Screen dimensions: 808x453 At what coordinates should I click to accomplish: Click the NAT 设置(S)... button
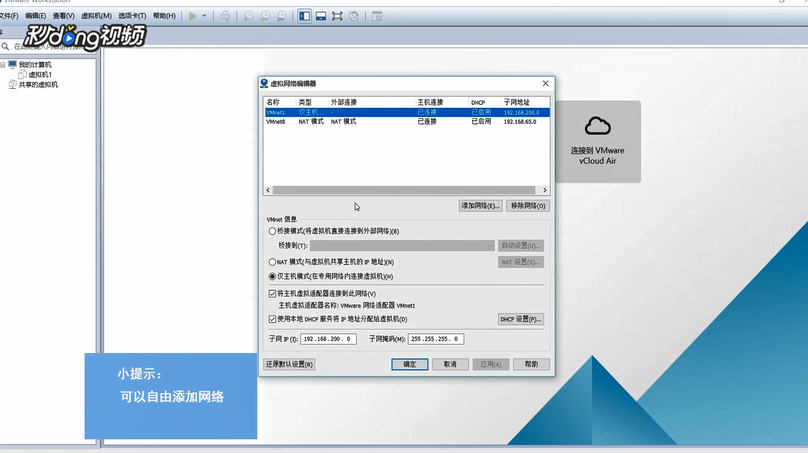point(520,262)
